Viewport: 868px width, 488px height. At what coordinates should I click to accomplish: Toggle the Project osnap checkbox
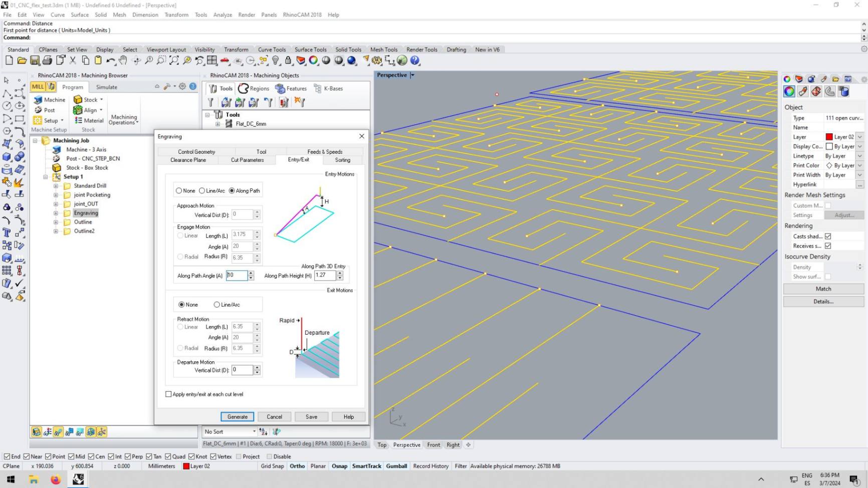click(239, 456)
